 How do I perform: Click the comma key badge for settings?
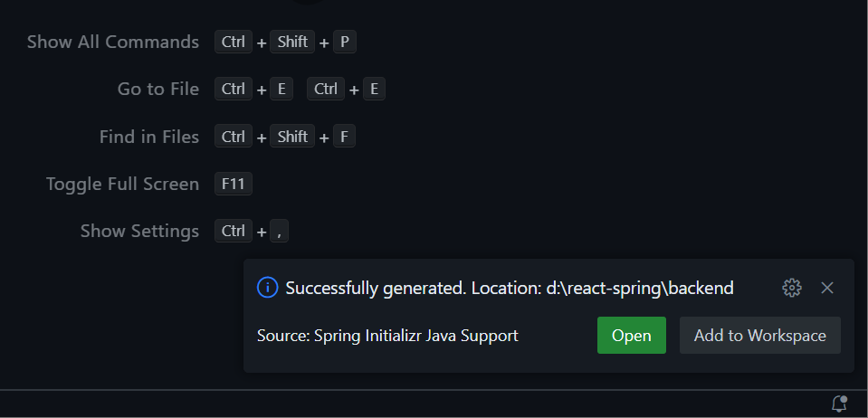point(279,231)
